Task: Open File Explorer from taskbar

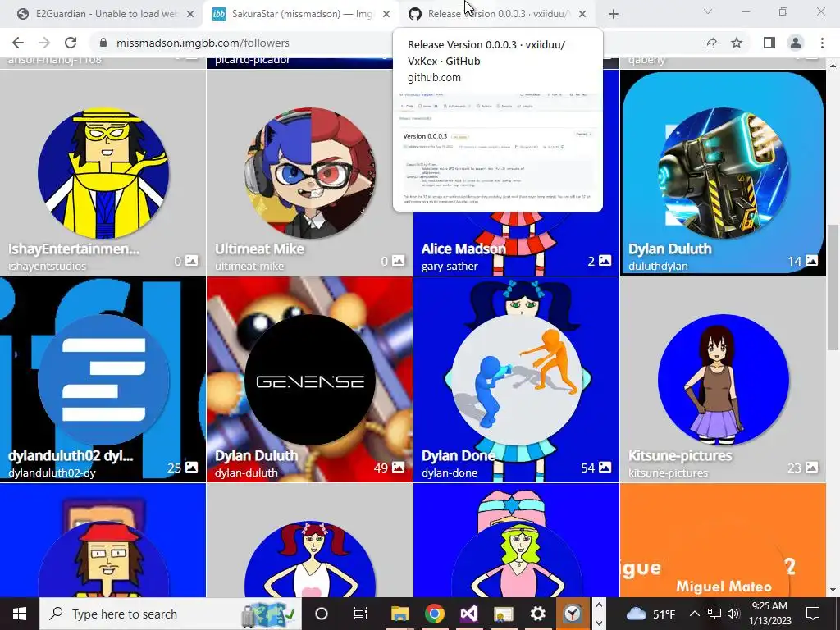Action: pyautogui.click(x=399, y=614)
